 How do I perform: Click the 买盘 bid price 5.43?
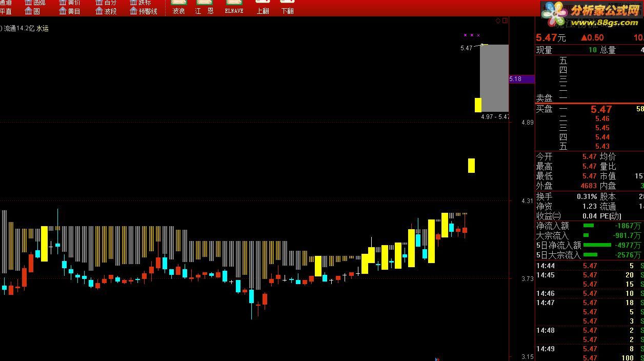[602, 147]
